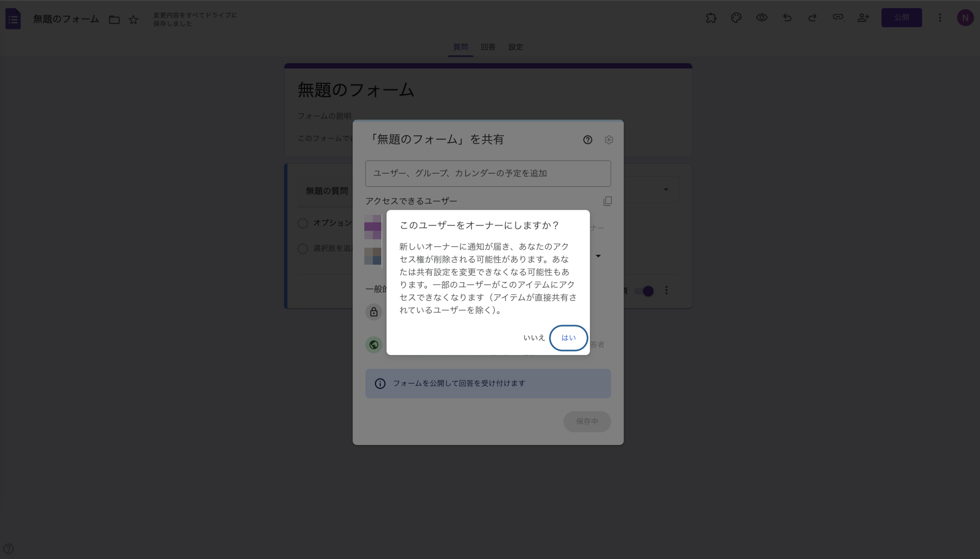
Task: Star the 無題のフォーム form
Action: 133,20
